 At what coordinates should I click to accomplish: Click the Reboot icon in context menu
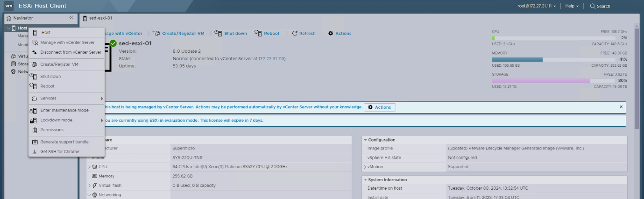coord(34,86)
